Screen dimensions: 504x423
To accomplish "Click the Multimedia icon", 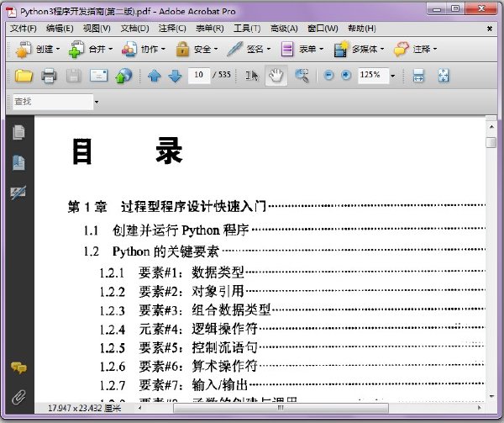I will (x=341, y=50).
